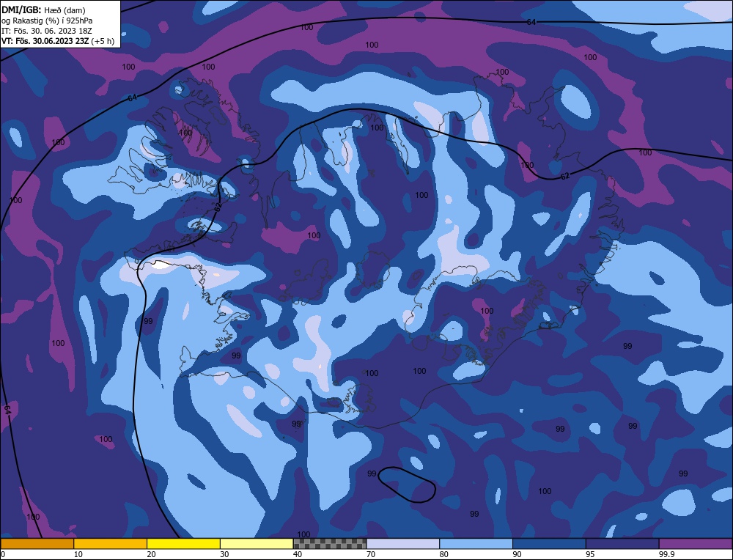733x560 pixels.
Task: Click the legend tick label "99.9"
Action: (x=666, y=554)
